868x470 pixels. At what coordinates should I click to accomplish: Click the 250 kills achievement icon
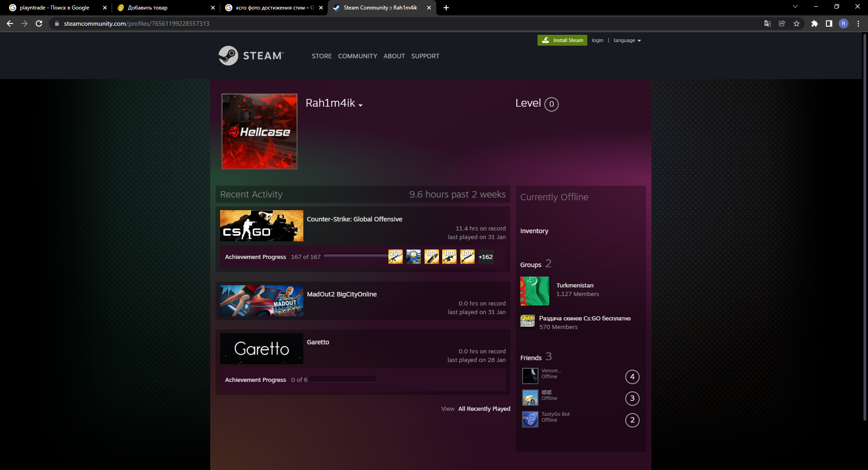(x=396, y=257)
